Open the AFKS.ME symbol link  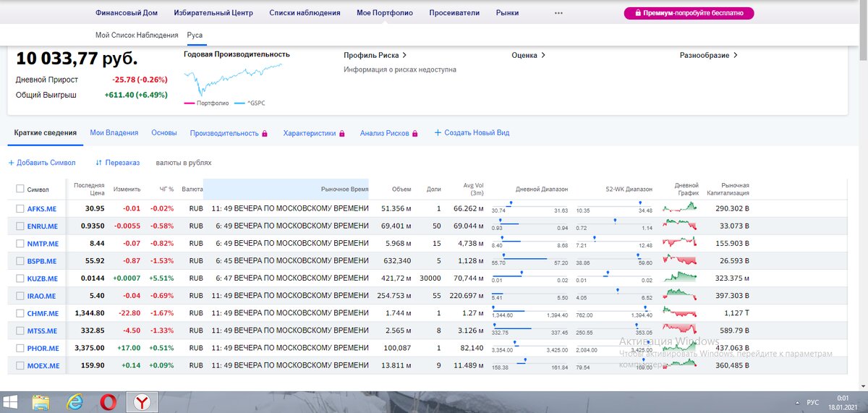pos(42,208)
